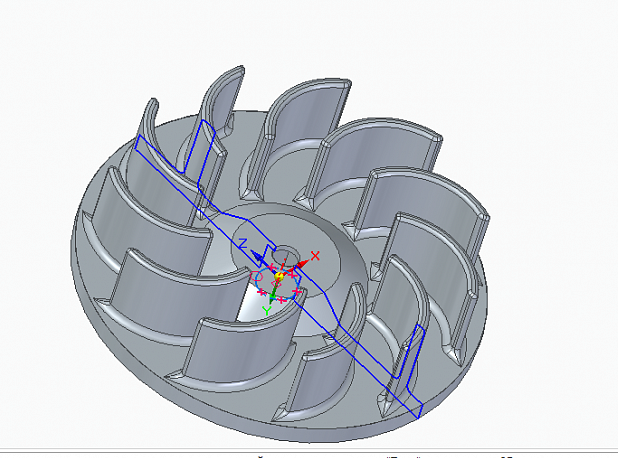Pick the pink hexagon handle on the blue circle
This screenshot has width=618, height=458.
coord(256,276)
